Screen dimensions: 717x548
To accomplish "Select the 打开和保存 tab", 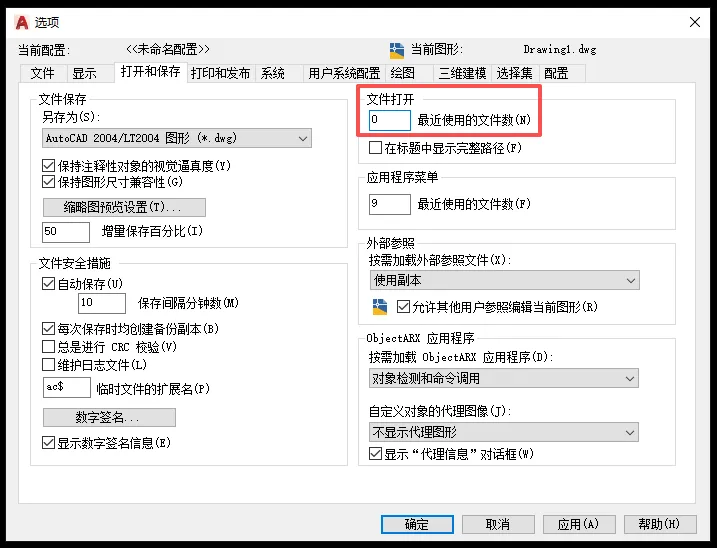I will 150,72.
